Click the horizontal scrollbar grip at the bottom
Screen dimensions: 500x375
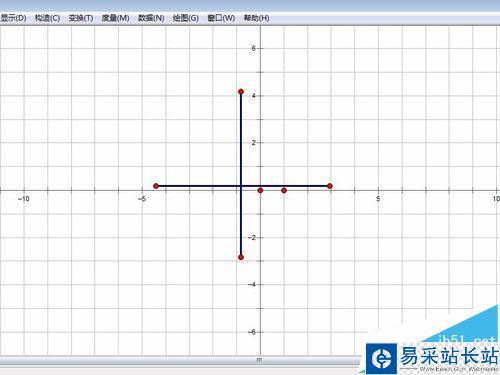(259, 360)
